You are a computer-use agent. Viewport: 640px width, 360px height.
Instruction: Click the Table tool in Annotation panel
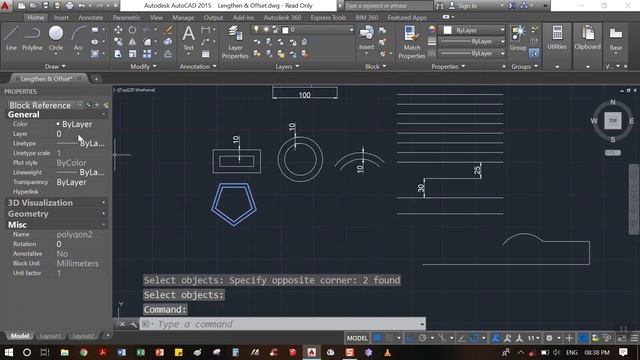click(x=205, y=54)
